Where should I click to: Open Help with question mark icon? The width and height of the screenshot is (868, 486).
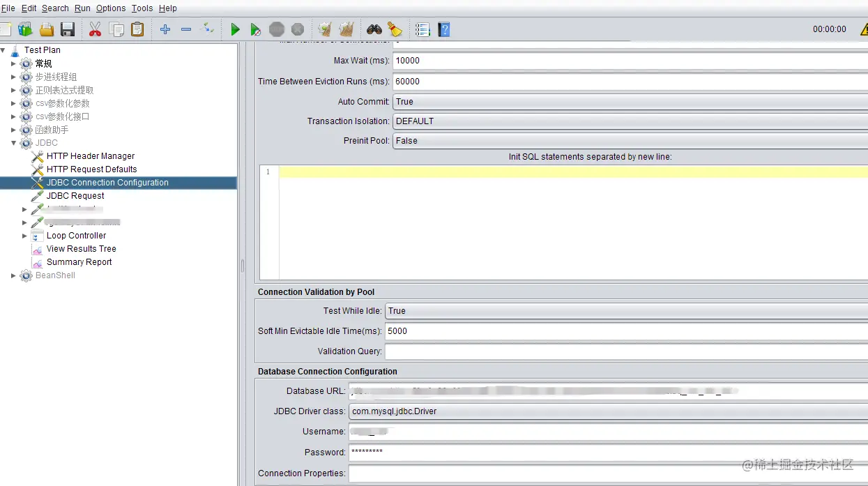[x=444, y=29]
